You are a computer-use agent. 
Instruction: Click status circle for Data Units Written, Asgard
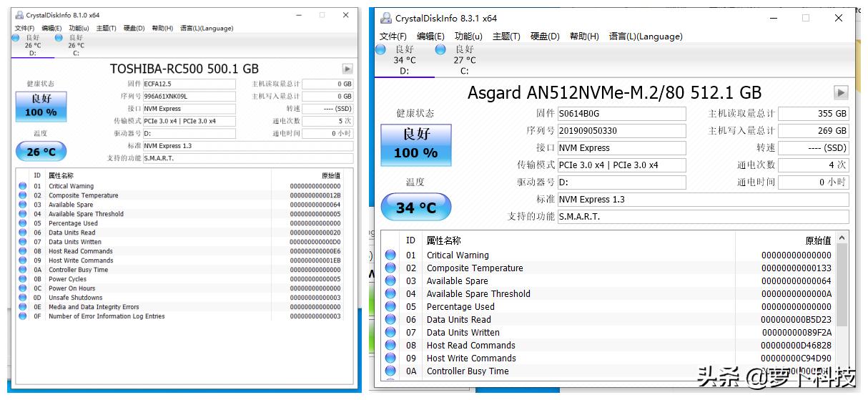click(390, 333)
